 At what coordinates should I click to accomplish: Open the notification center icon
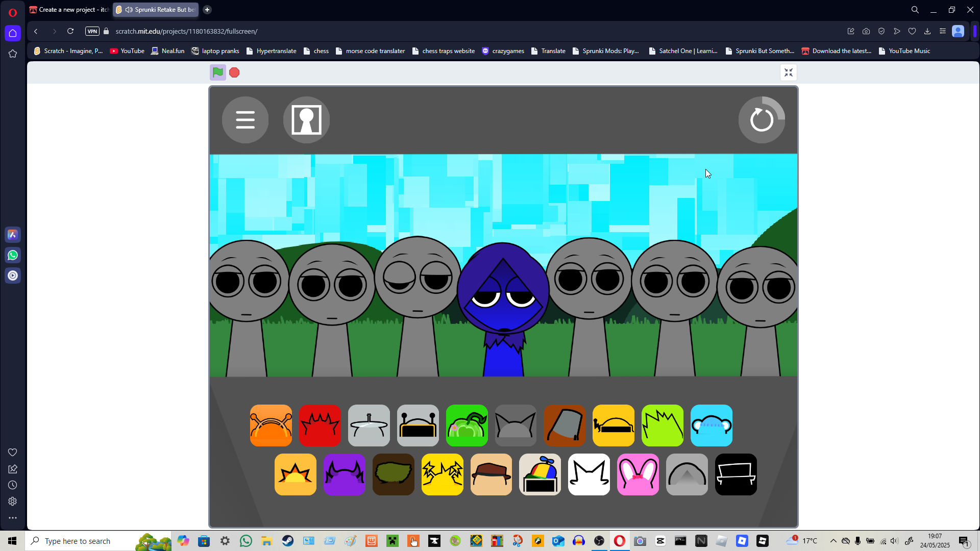point(964,541)
